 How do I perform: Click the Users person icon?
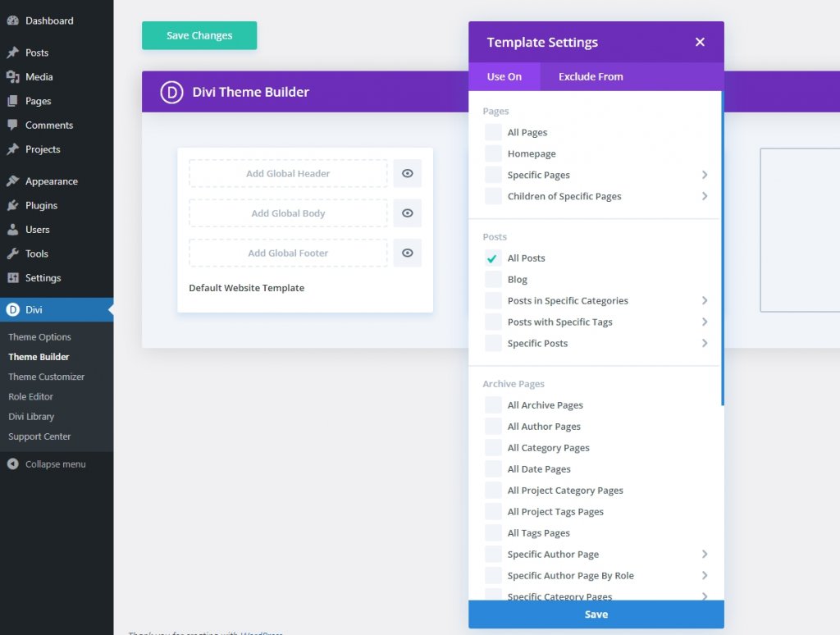click(13, 230)
